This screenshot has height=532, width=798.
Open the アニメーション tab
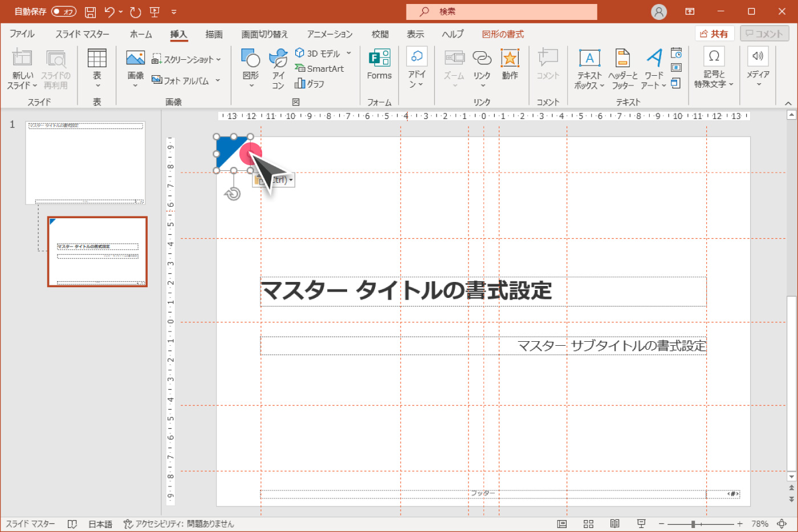[x=329, y=34]
